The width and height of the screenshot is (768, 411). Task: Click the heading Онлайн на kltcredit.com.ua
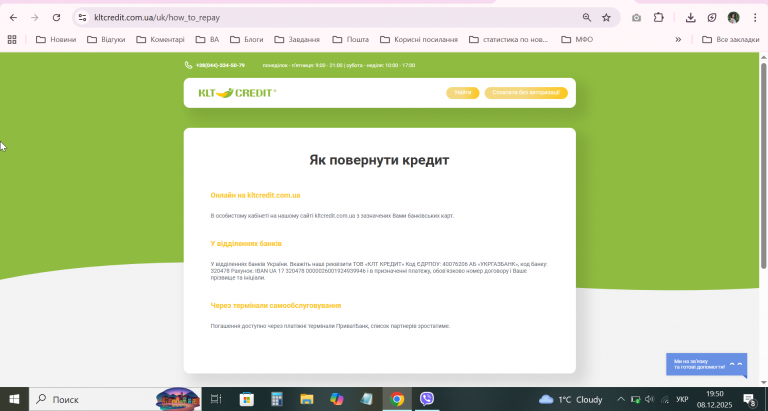point(255,195)
